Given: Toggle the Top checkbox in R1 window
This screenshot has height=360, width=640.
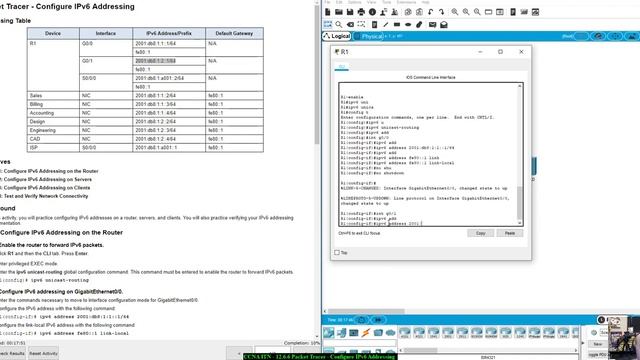Looking at the screenshot, I should point(337,253).
